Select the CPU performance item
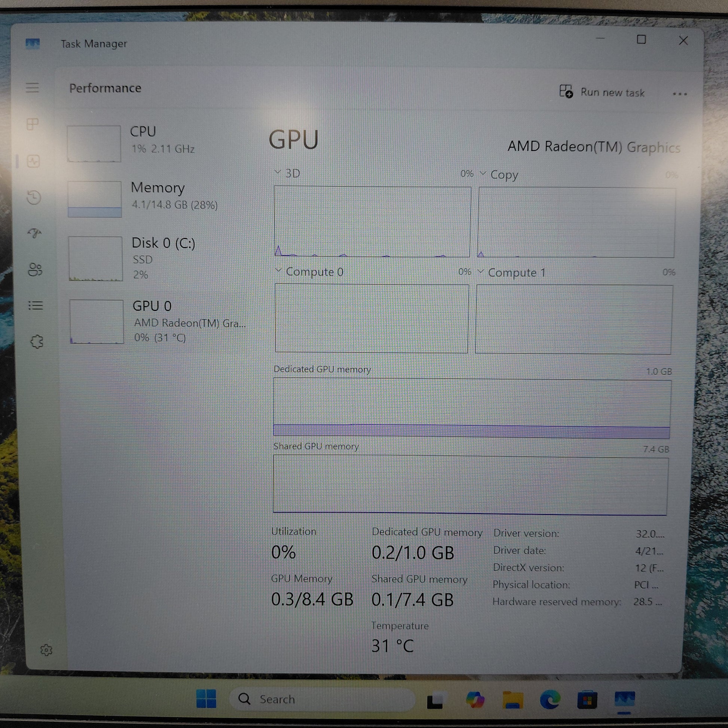The image size is (728, 728). tap(158, 143)
